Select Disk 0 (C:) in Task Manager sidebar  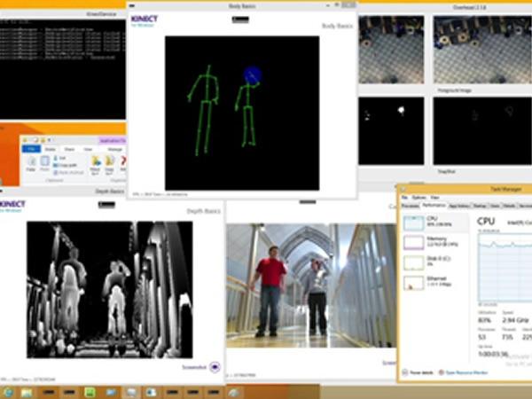[x=435, y=262]
